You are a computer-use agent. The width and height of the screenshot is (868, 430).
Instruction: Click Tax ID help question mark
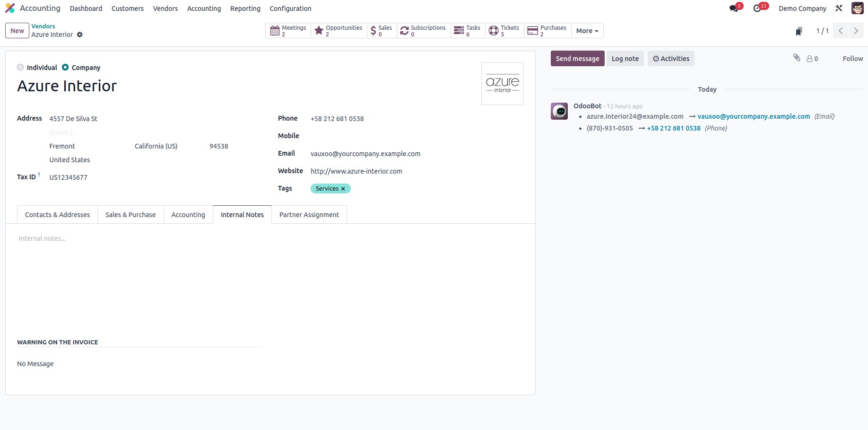[39, 175]
